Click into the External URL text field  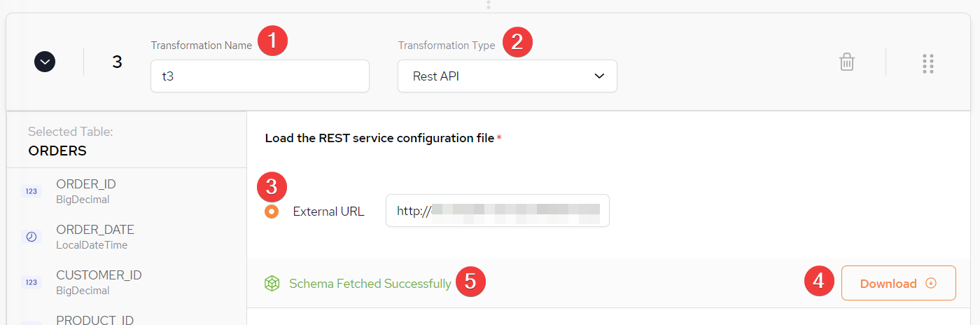[x=498, y=210]
